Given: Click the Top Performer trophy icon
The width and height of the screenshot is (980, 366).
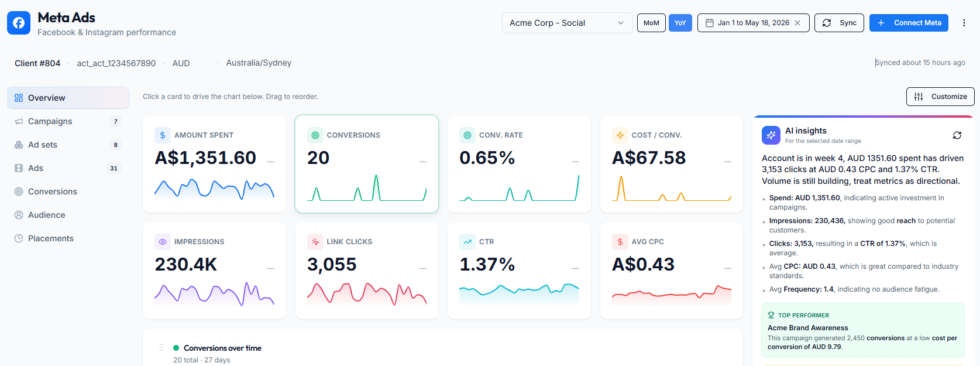Looking at the screenshot, I should point(771,315).
